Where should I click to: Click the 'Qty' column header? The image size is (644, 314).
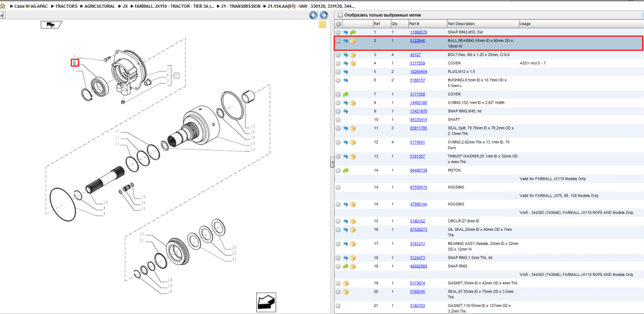pos(399,24)
